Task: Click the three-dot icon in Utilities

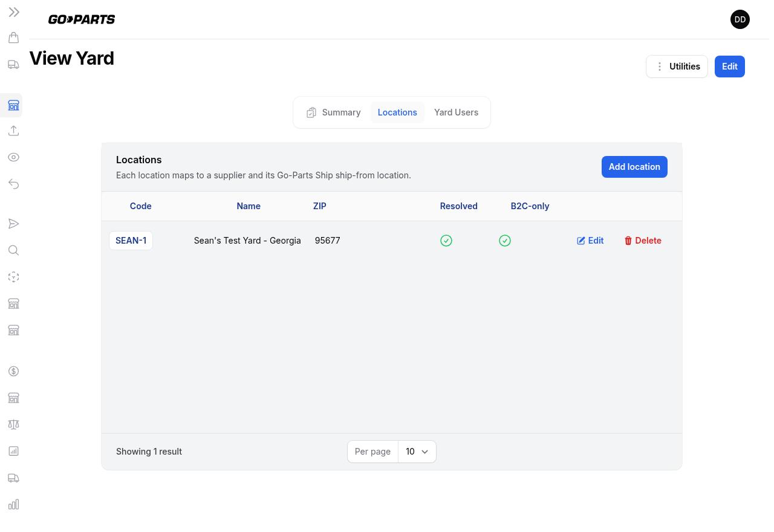Action: click(x=660, y=66)
